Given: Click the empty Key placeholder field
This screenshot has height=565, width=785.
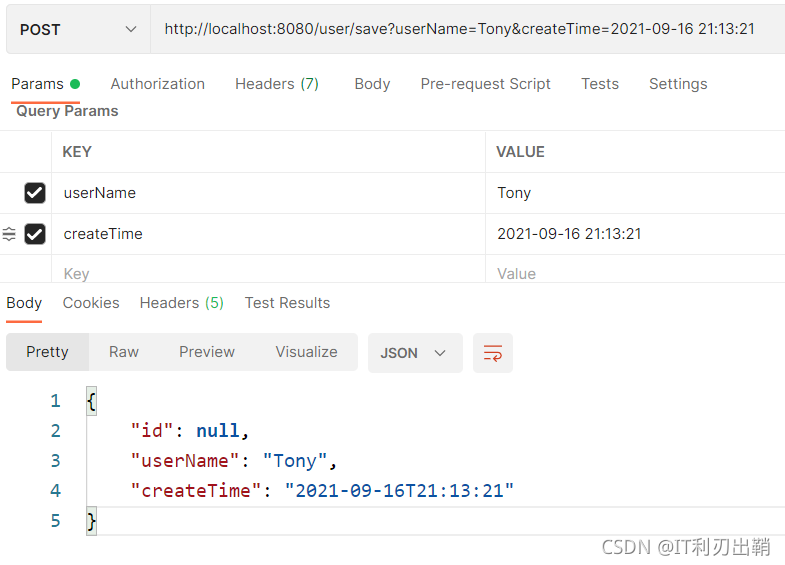Looking at the screenshot, I should tap(270, 273).
